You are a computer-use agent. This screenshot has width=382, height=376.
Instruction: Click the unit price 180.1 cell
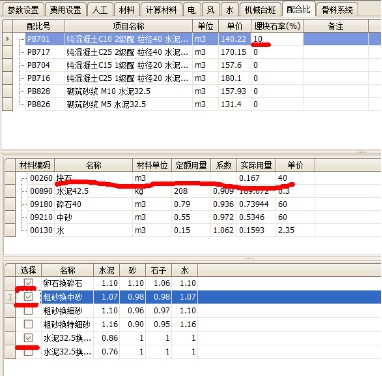pyautogui.click(x=235, y=78)
